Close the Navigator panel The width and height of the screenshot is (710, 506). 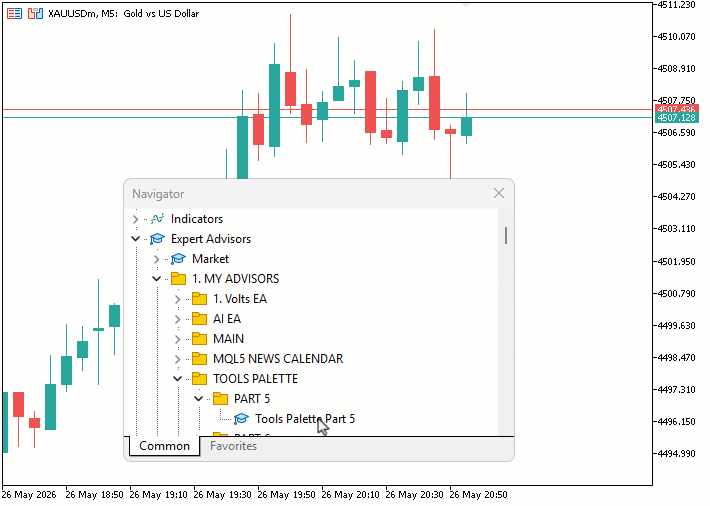499,193
